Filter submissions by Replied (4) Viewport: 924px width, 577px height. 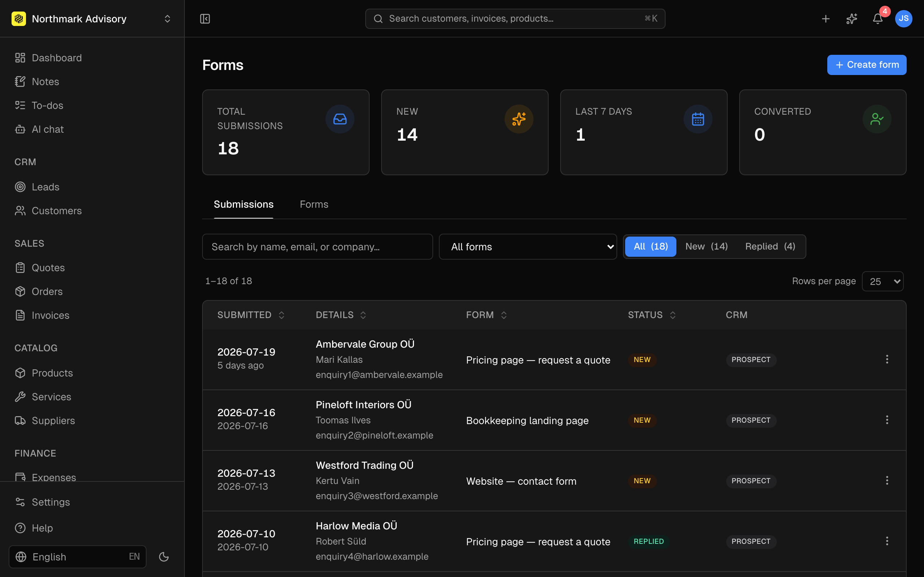pyautogui.click(x=770, y=247)
